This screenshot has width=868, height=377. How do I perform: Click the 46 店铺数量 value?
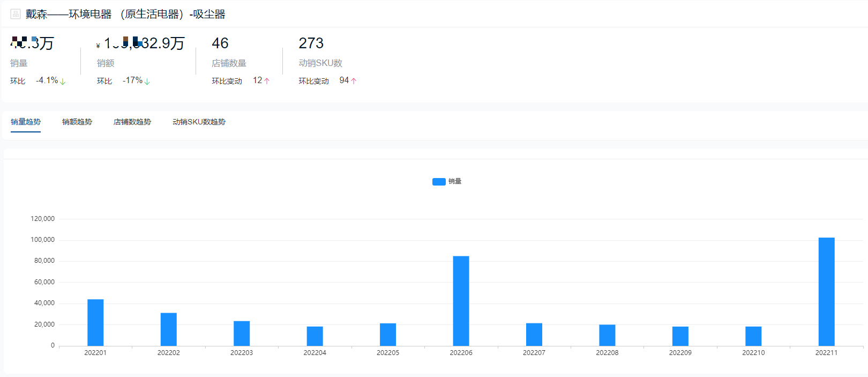tap(220, 43)
